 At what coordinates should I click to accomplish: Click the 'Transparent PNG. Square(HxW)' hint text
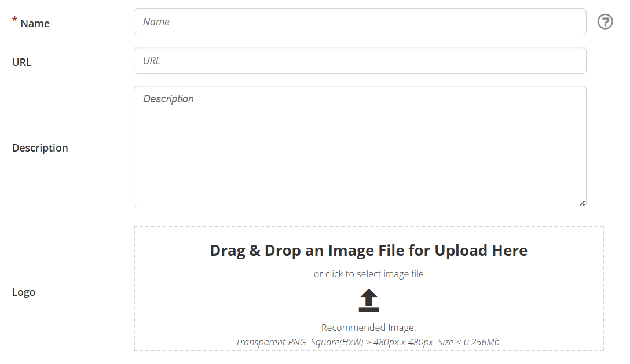pyautogui.click(x=368, y=343)
